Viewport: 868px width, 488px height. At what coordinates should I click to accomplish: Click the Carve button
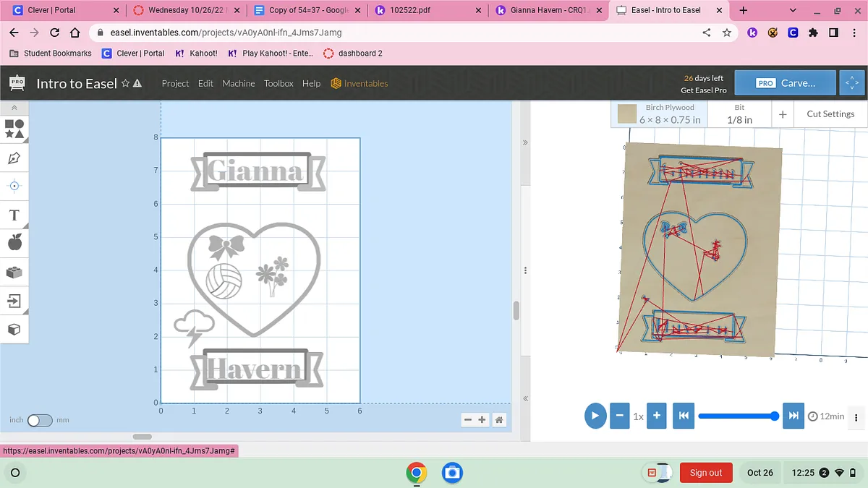[x=786, y=83]
